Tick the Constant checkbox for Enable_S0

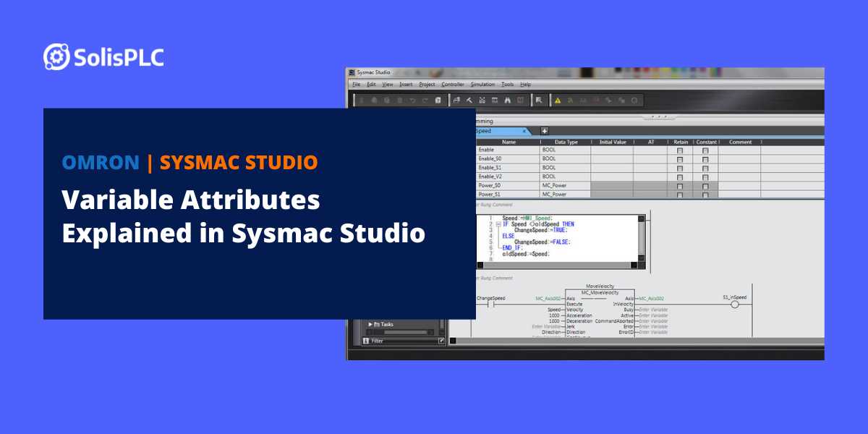705,159
